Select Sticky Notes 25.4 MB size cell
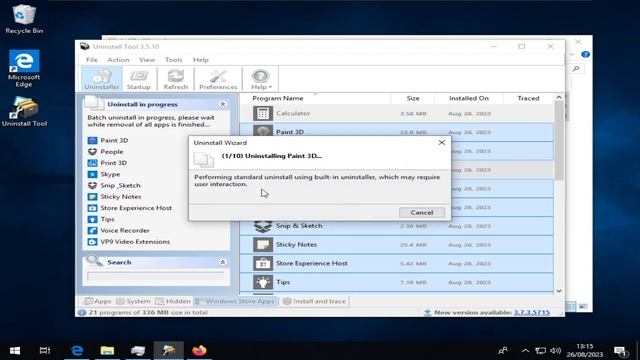Viewport: 640px width, 360px height. 413,245
